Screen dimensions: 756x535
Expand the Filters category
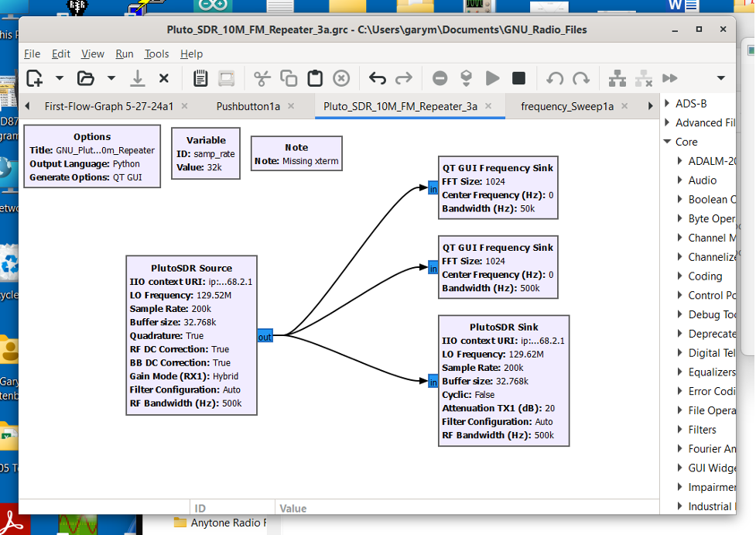click(680, 430)
